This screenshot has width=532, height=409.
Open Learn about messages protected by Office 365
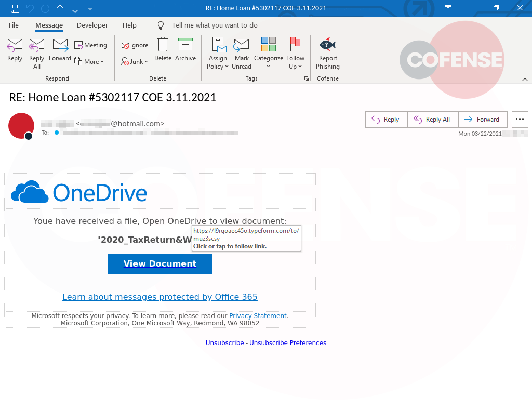(160, 297)
